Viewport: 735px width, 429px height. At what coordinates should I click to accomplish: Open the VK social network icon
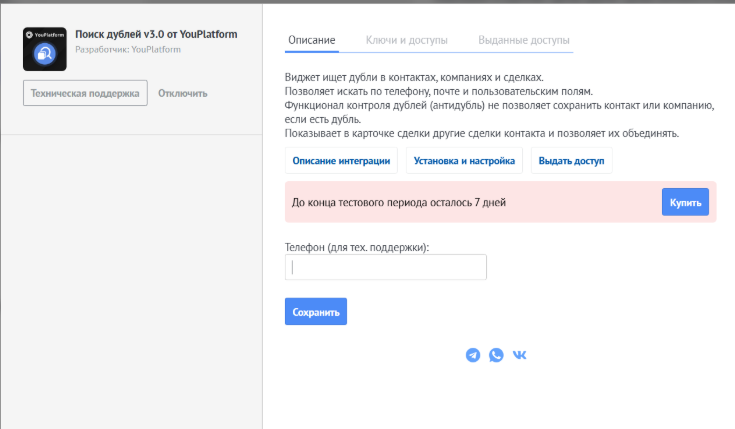(x=520, y=355)
